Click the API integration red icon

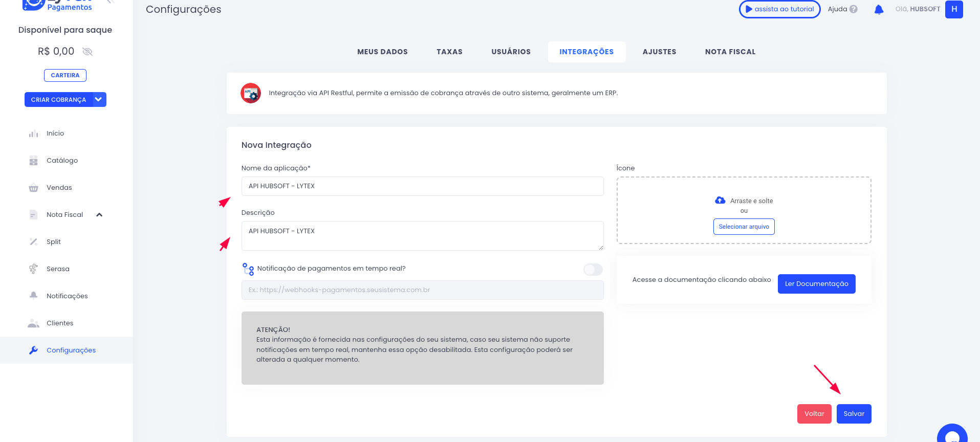point(251,93)
